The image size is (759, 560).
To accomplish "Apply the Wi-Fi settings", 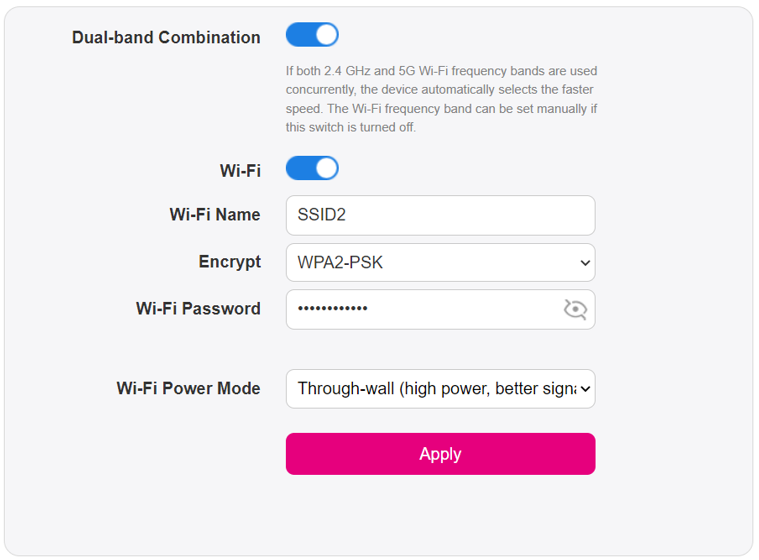I will coord(440,454).
